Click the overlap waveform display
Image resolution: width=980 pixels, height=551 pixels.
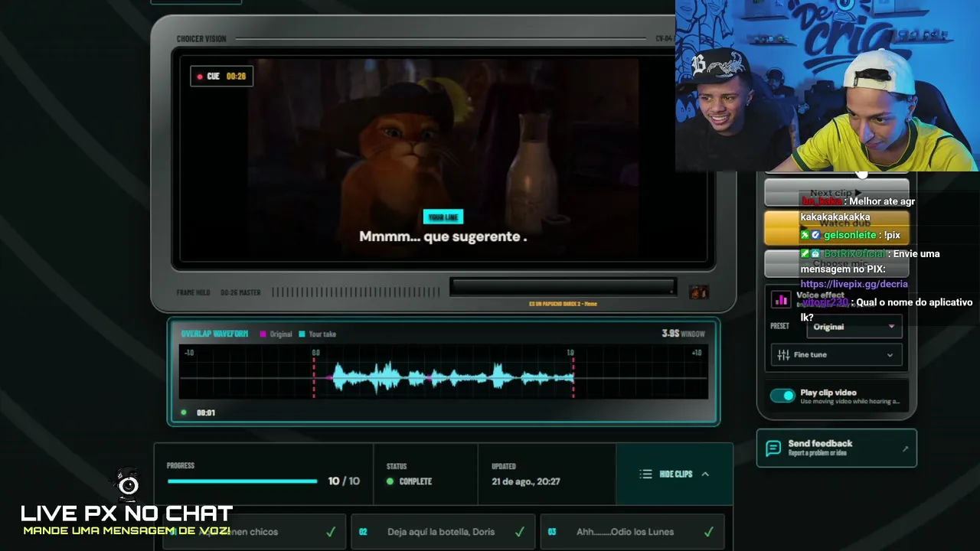[443, 373]
